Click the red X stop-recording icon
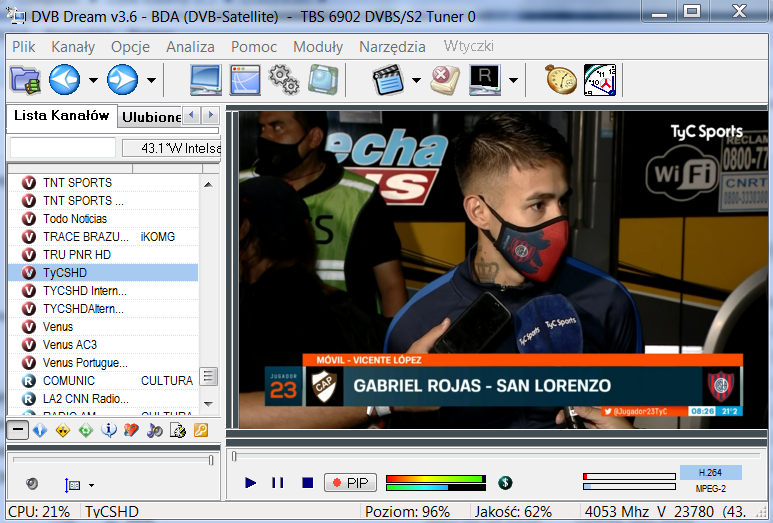The width and height of the screenshot is (773, 523). click(445, 80)
